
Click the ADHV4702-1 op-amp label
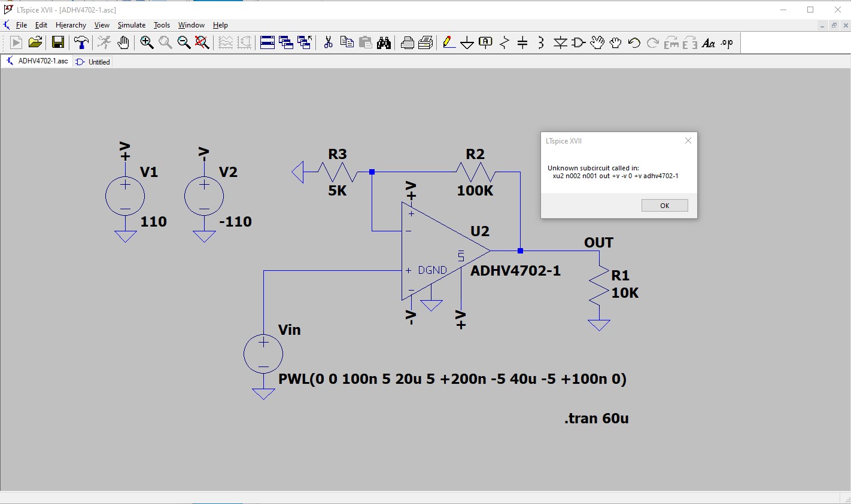[x=516, y=271]
